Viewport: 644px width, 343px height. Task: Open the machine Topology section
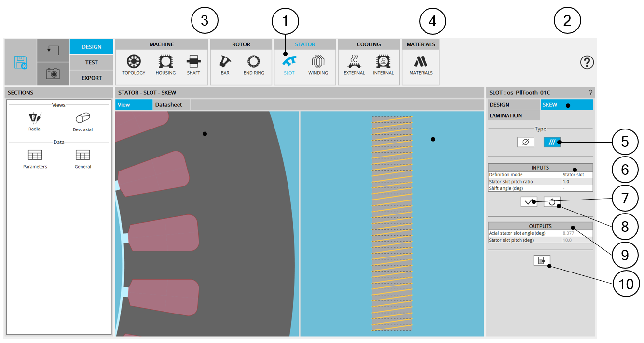pos(134,65)
